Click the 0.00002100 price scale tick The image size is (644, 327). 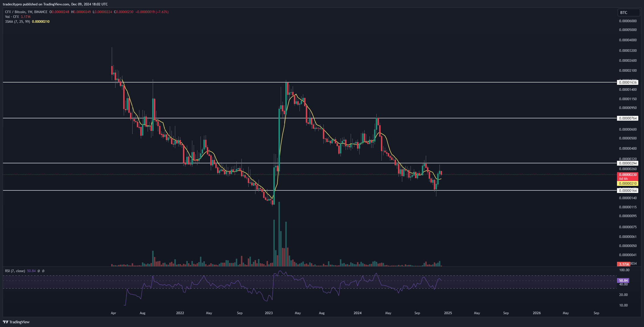628,71
